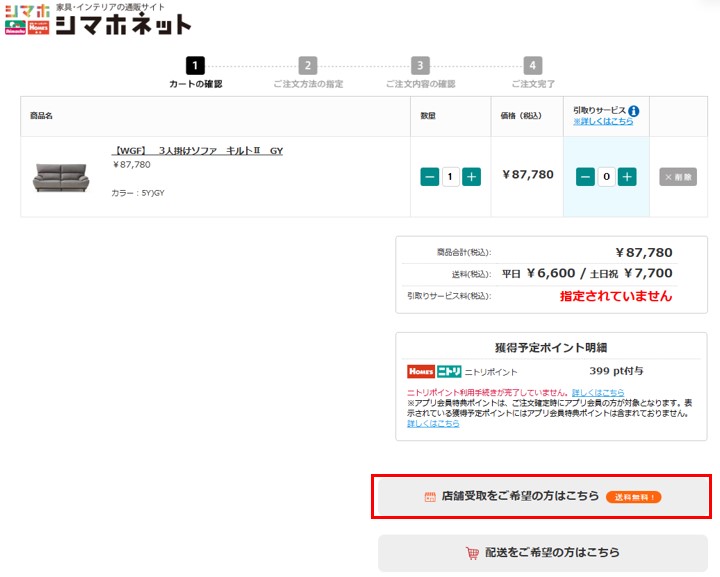
Task: Click the Homes logo in points section
Action: click(420, 371)
